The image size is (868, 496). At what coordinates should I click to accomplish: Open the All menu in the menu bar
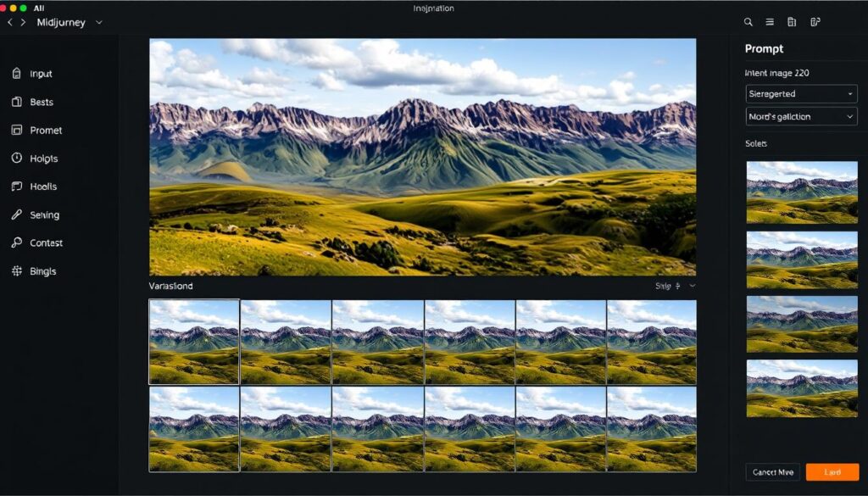point(37,7)
